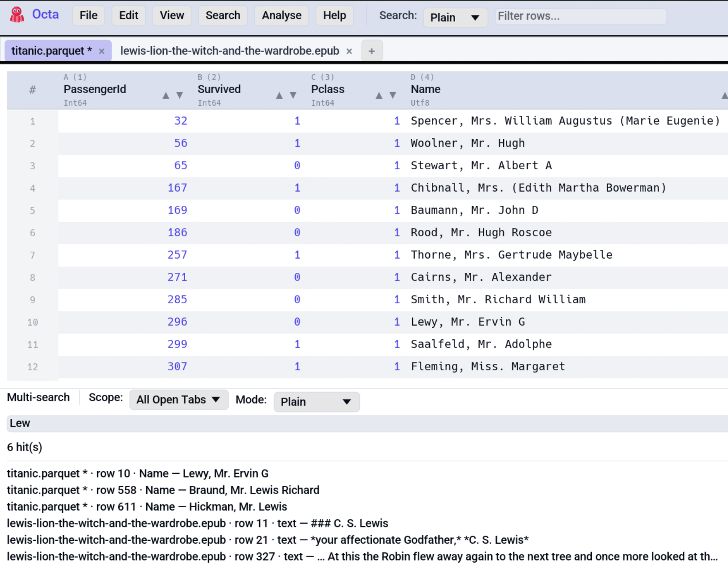Open hit row 10 Lewy, Mr. Ervin G
The width and height of the screenshot is (728, 579).
(138, 473)
